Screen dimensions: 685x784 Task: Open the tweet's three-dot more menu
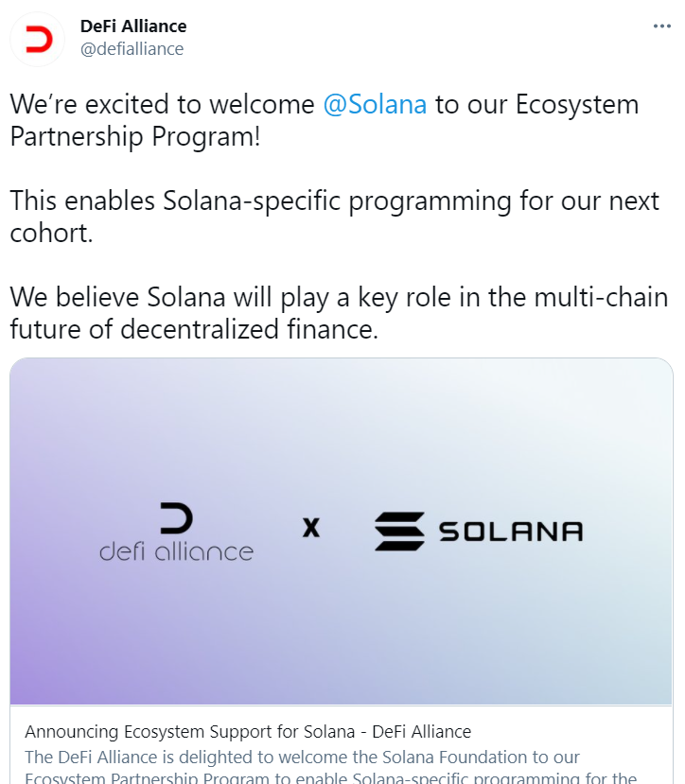[x=661, y=26]
